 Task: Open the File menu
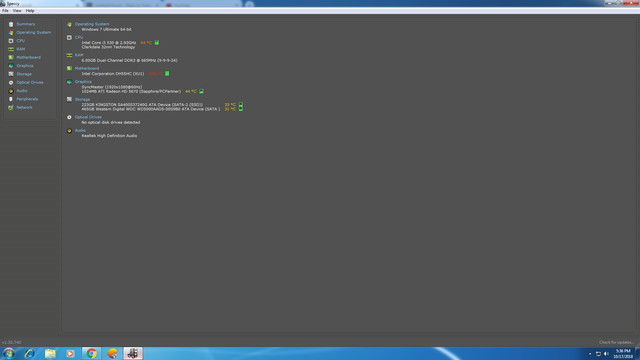click(5, 11)
